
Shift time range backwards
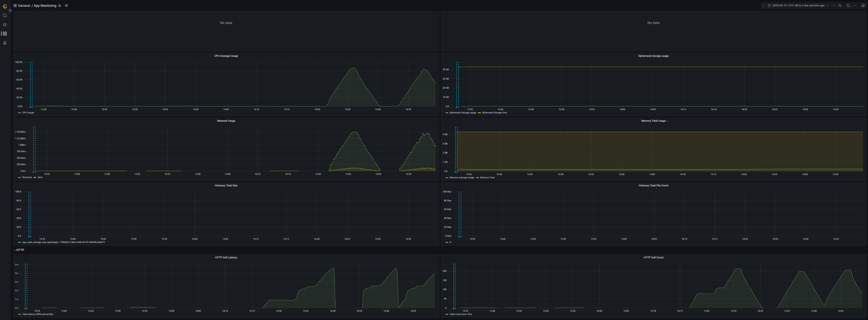763,6
